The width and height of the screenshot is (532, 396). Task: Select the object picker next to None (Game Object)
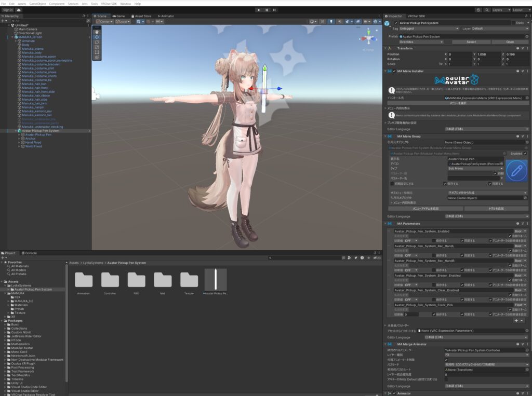point(526,142)
